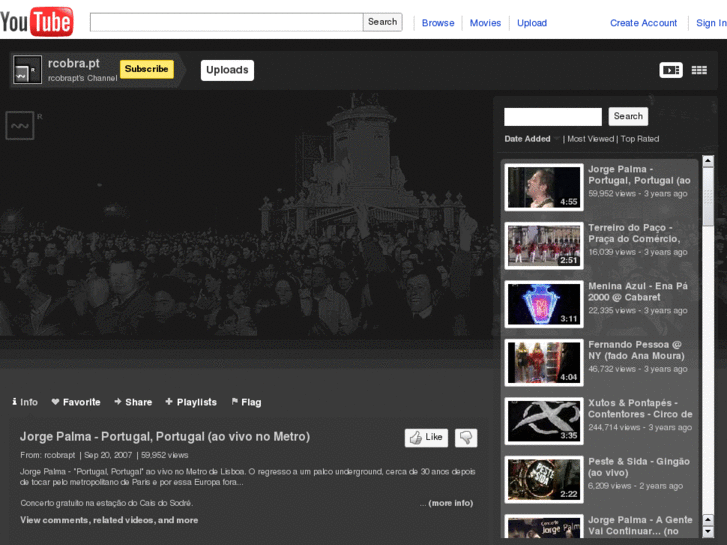Viewport: 727px width, 545px height.
Task: Subscribe to the rcobra.pt channel
Action: tap(147, 69)
